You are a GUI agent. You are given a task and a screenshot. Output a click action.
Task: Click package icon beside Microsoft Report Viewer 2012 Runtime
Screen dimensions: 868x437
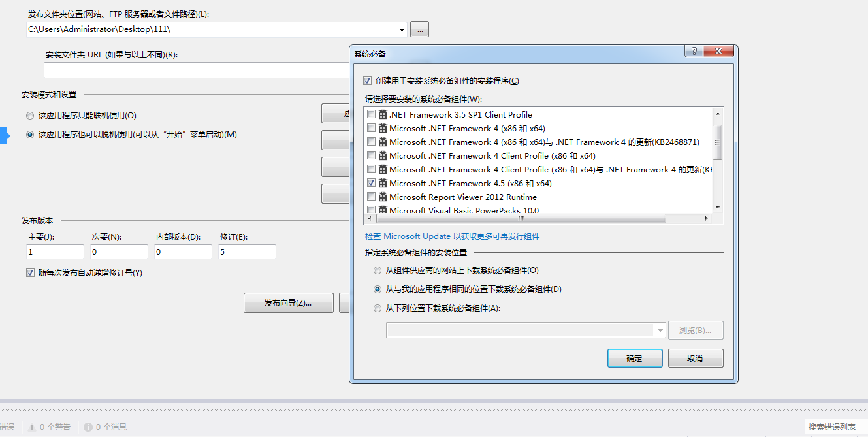tap(383, 197)
